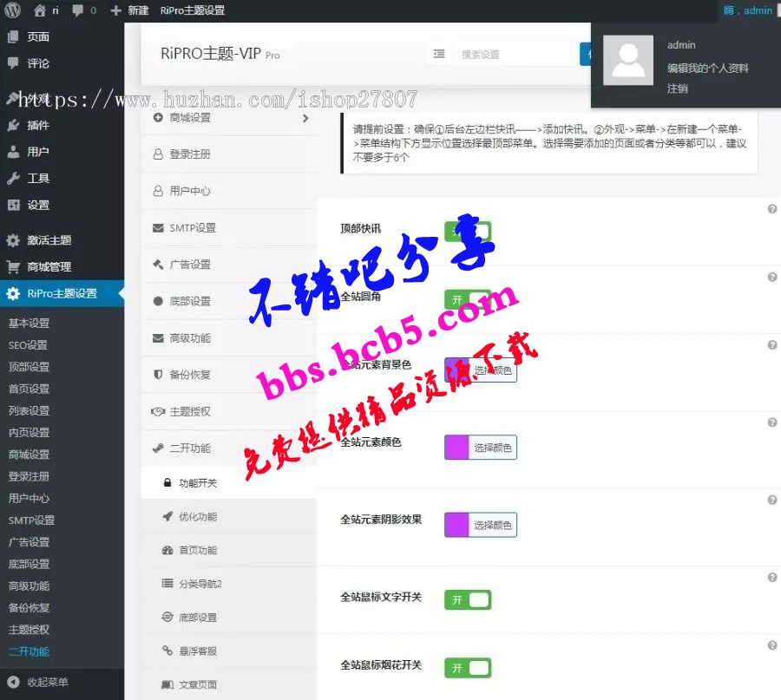This screenshot has height=700, width=781.
Task: Click the list icon for 分类导航2
Action: [x=167, y=584]
